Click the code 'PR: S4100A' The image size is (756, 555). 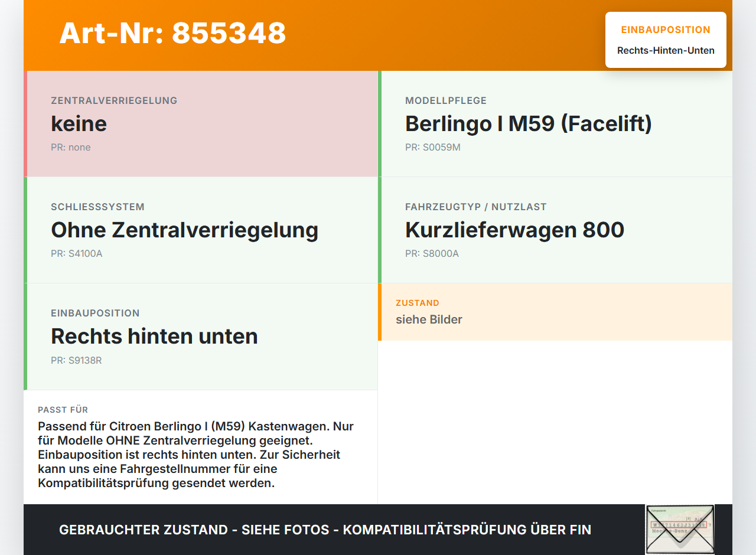point(77,253)
